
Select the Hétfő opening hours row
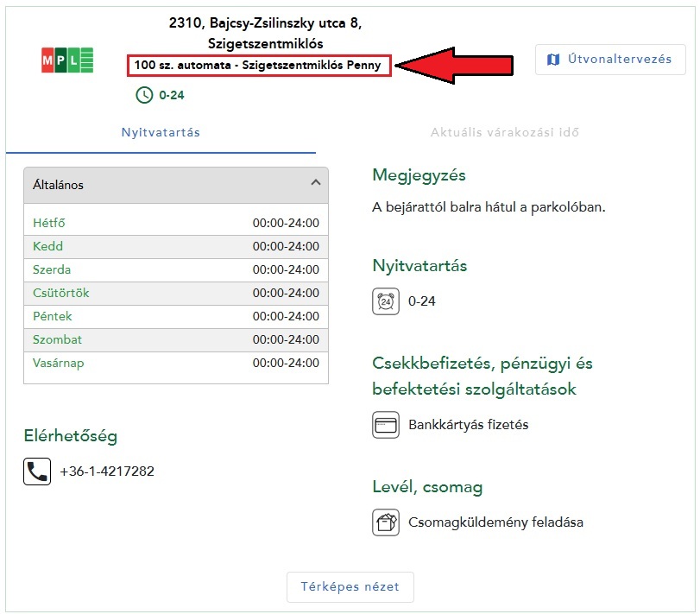click(x=175, y=223)
